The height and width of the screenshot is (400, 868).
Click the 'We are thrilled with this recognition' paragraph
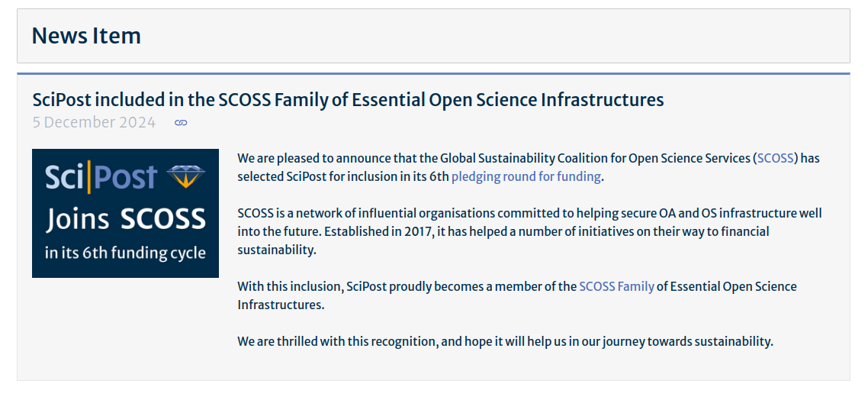pos(505,342)
